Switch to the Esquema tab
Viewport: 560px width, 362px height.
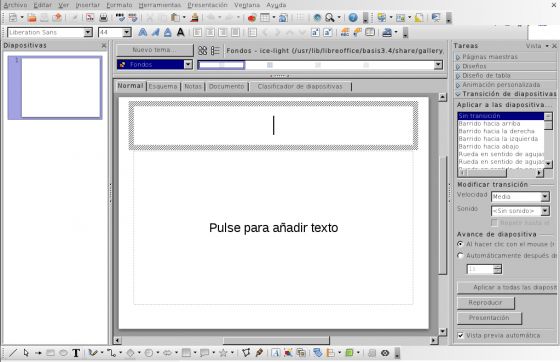pyautogui.click(x=163, y=86)
